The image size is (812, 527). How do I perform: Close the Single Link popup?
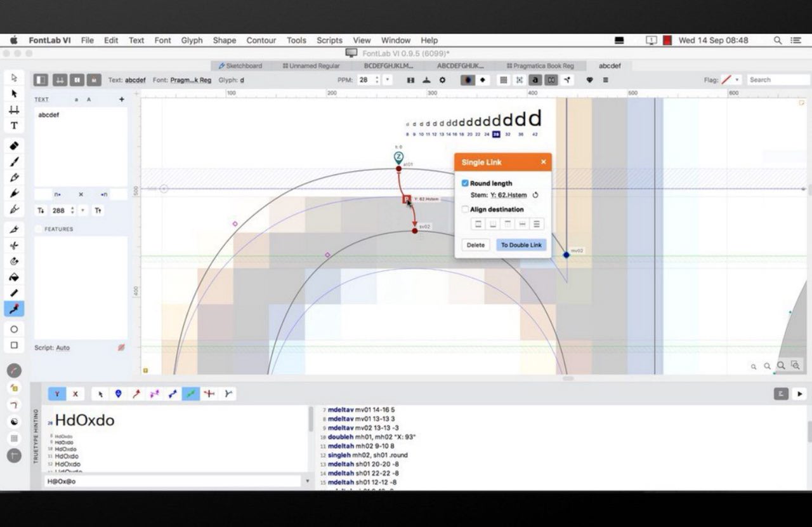543,162
